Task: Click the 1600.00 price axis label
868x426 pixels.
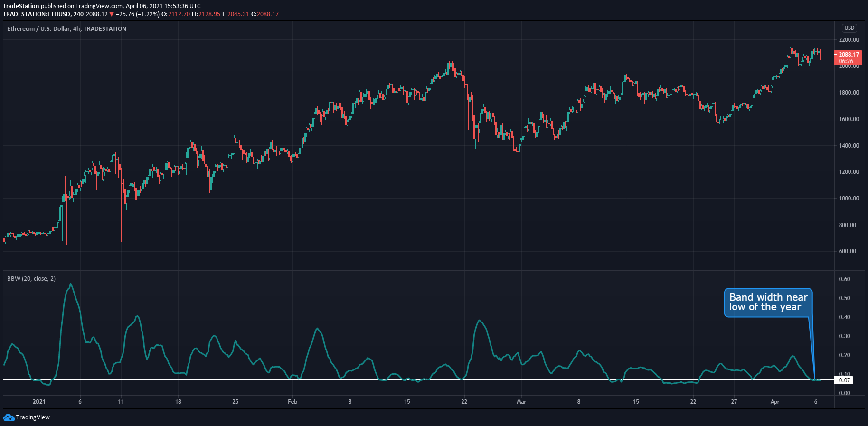Action: [849, 119]
